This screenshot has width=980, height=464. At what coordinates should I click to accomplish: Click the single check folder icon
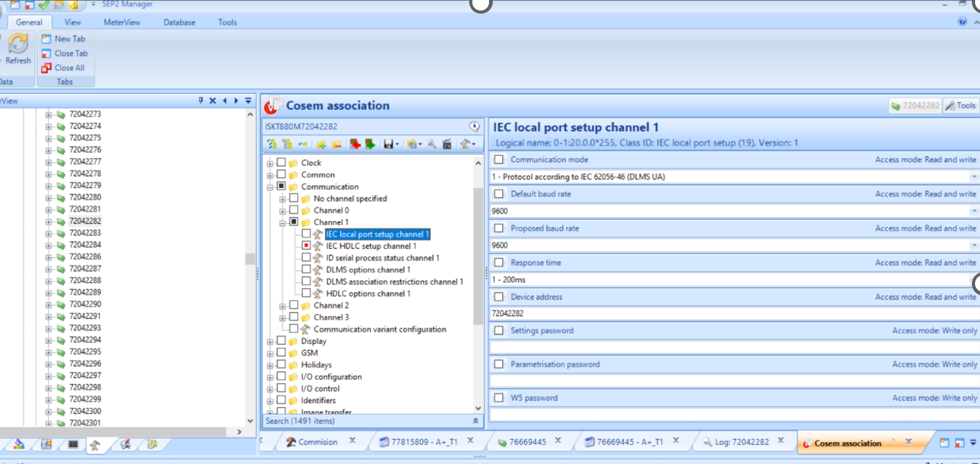click(x=302, y=144)
